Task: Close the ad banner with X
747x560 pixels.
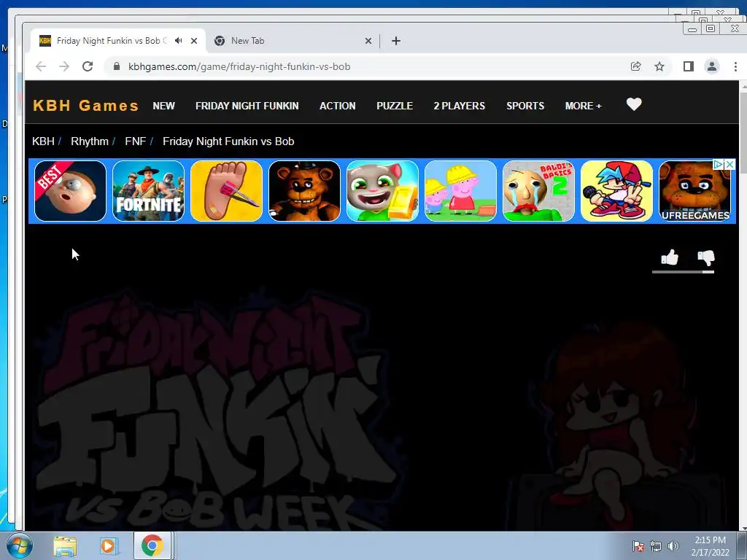Action: click(x=729, y=164)
